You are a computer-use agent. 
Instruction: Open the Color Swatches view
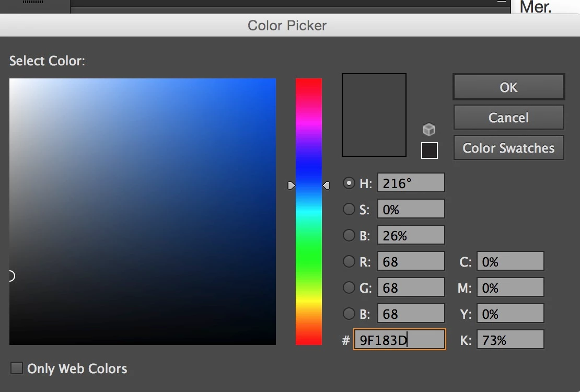click(x=508, y=148)
